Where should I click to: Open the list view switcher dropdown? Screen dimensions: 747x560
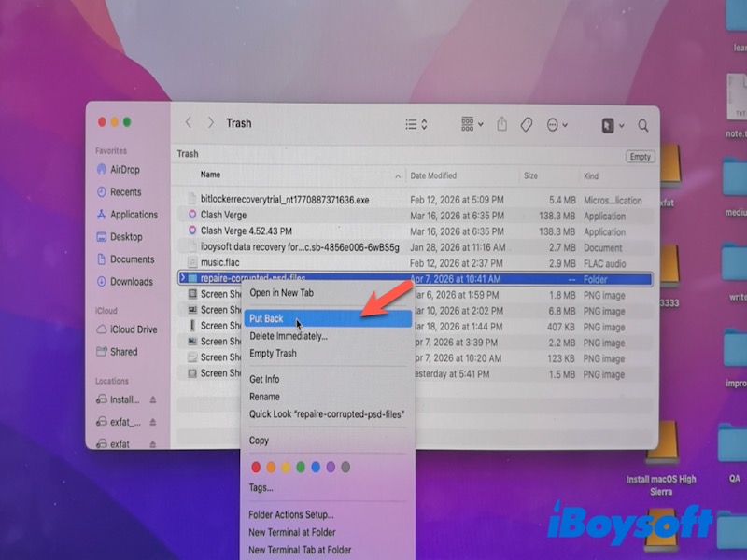(416, 124)
